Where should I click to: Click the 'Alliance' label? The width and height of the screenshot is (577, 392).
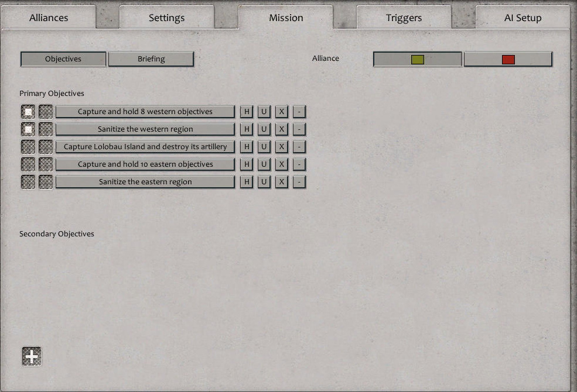(x=325, y=59)
